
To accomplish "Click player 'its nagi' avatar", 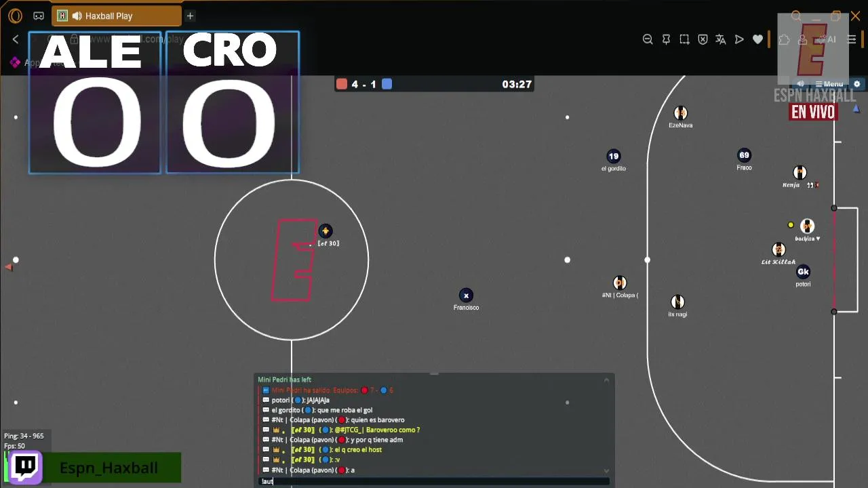I will (677, 302).
